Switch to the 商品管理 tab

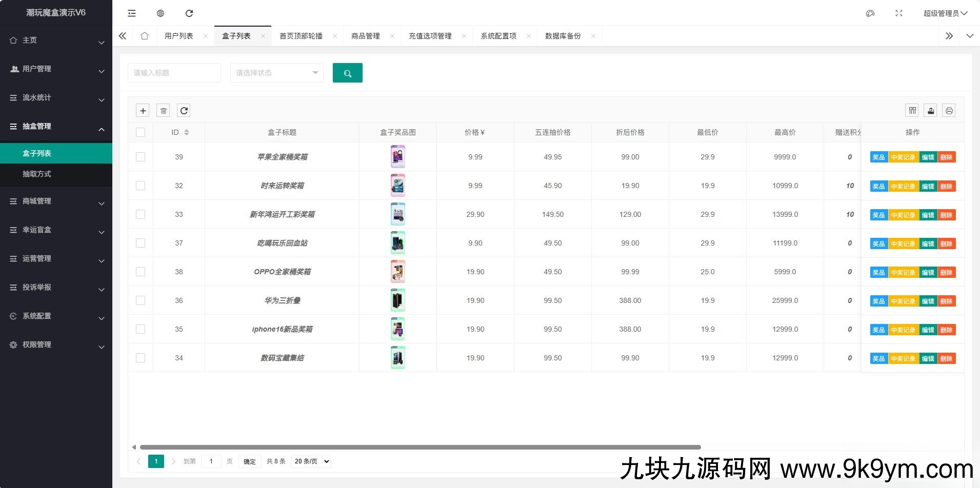[x=366, y=36]
